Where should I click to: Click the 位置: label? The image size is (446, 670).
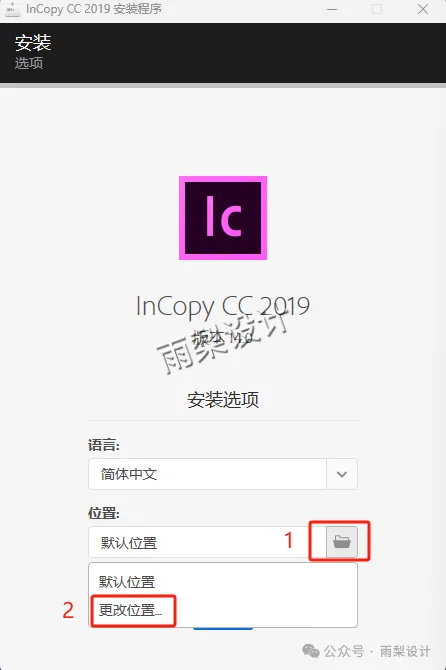point(104,513)
